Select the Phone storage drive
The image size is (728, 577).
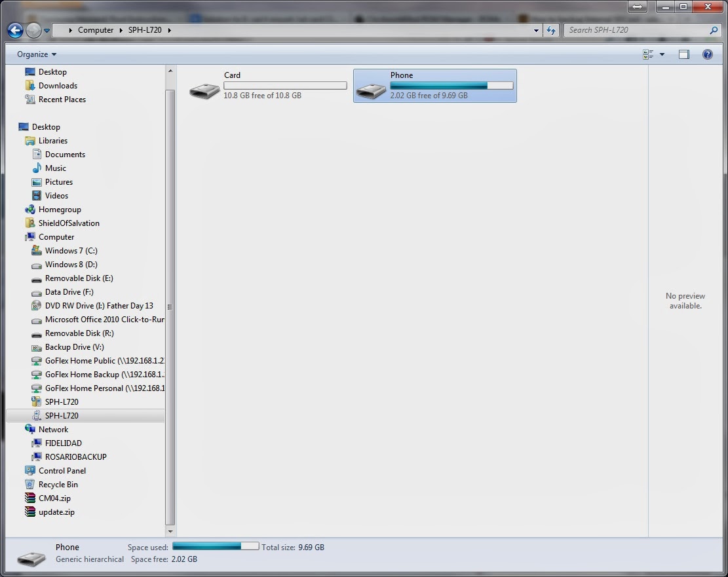pyautogui.click(x=434, y=85)
